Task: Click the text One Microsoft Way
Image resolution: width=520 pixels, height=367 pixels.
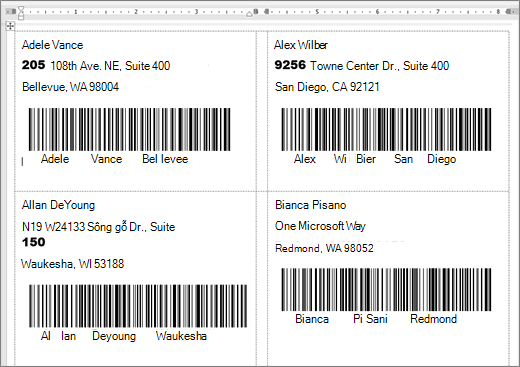Action: tap(320, 226)
